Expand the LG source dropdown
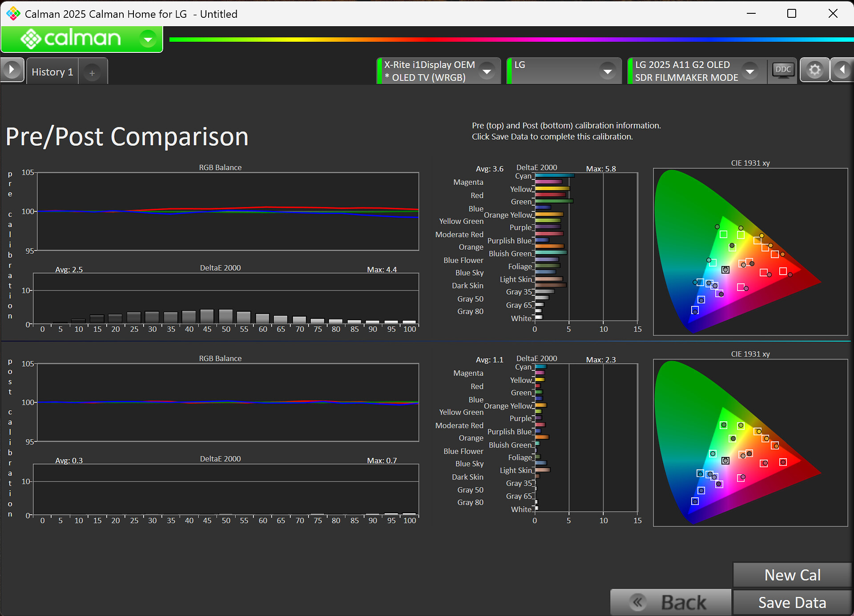The height and width of the screenshot is (616, 854). [607, 71]
